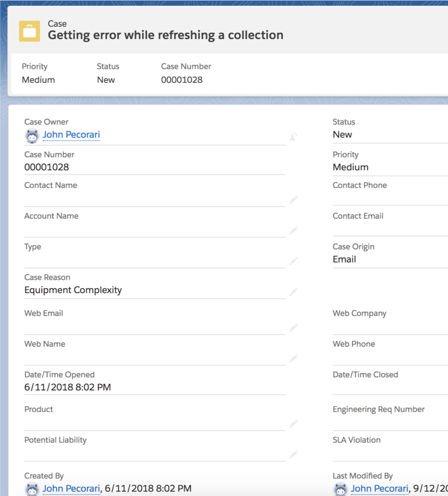Edit the Contact Name field via pencil icon
The image size is (448, 496).
pyautogui.click(x=293, y=200)
